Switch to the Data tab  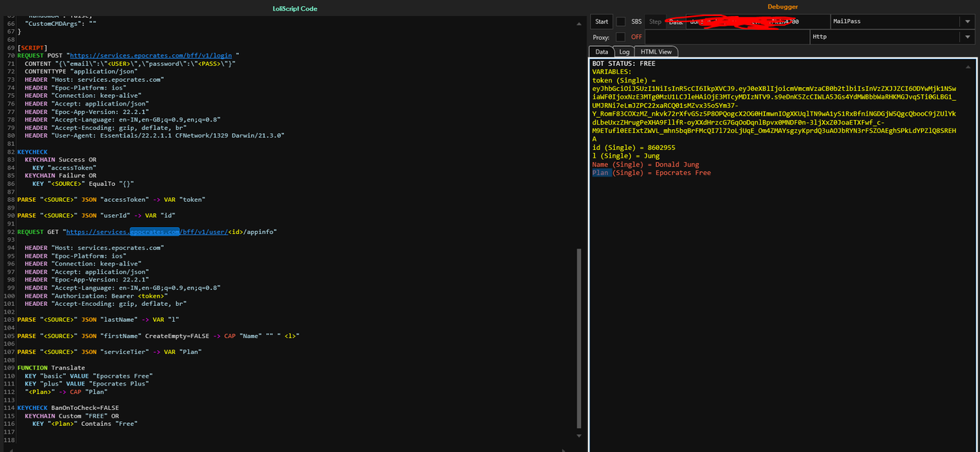click(x=602, y=52)
